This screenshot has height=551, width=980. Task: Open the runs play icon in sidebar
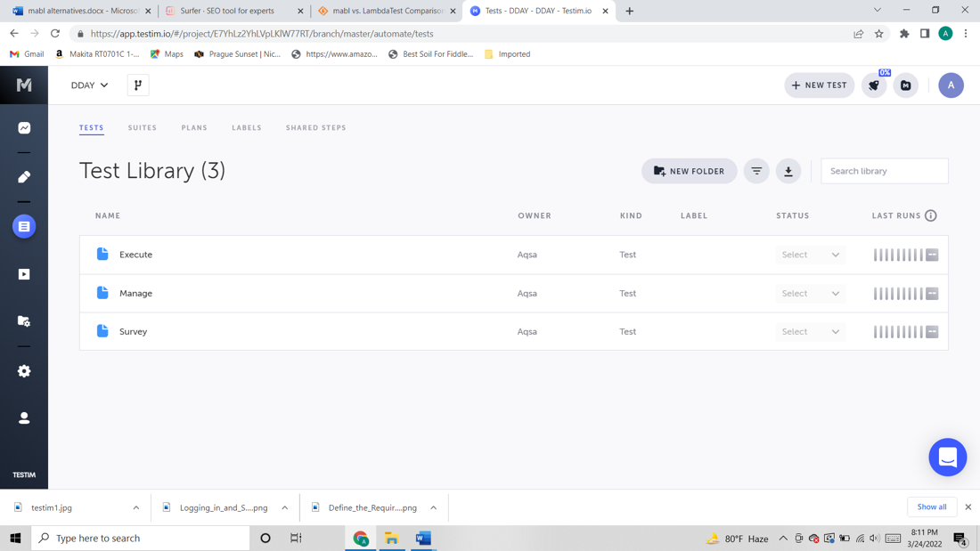click(24, 274)
